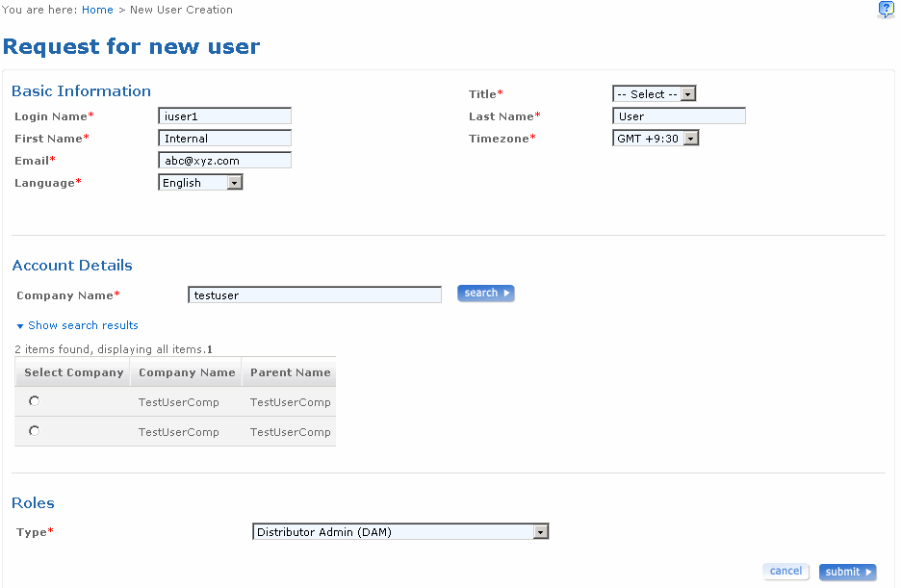This screenshot has width=901, height=588.
Task: Cancel the new user request
Action: tap(785, 572)
